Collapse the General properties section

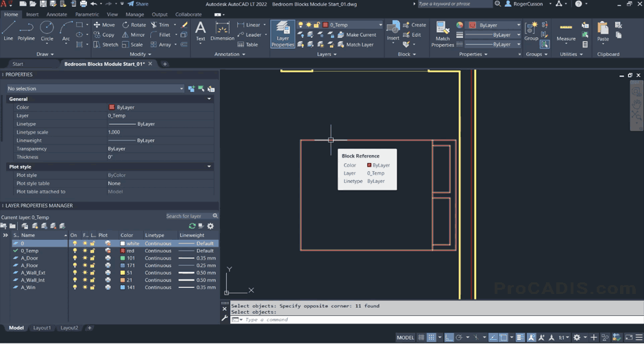point(209,99)
